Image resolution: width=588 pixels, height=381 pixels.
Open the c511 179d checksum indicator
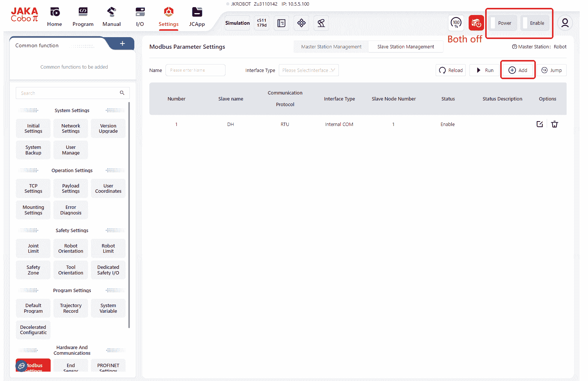tap(262, 23)
